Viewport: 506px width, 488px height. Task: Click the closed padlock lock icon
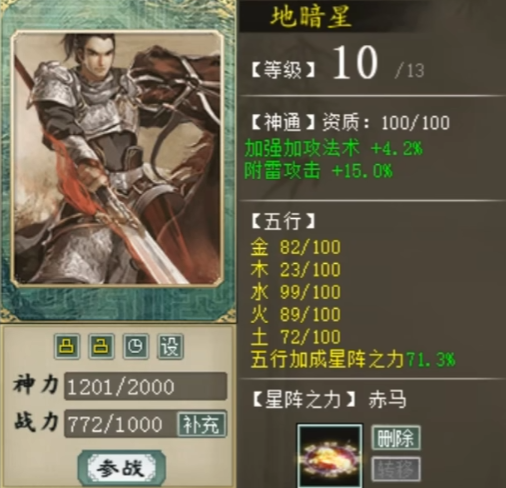[x=67, y=346]
